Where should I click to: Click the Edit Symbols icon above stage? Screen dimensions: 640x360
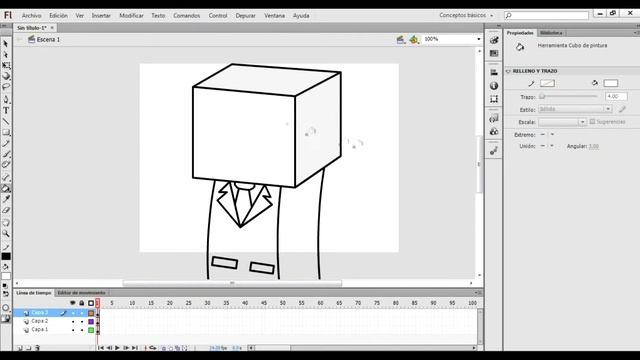[414, 40]
